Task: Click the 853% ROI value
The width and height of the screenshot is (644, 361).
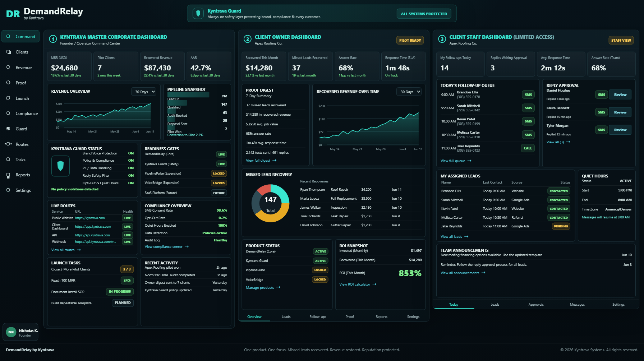Action: (x=410, y=273)
